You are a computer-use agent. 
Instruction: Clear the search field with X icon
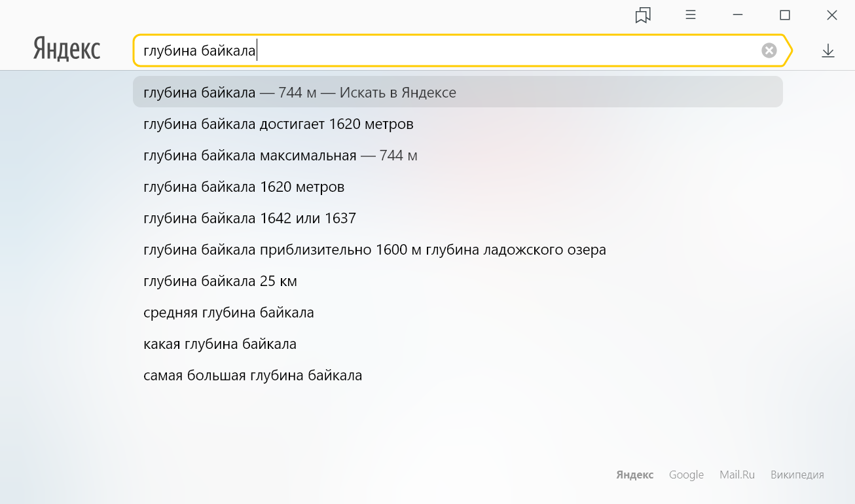pyautogui.click(x=769, y=50)
